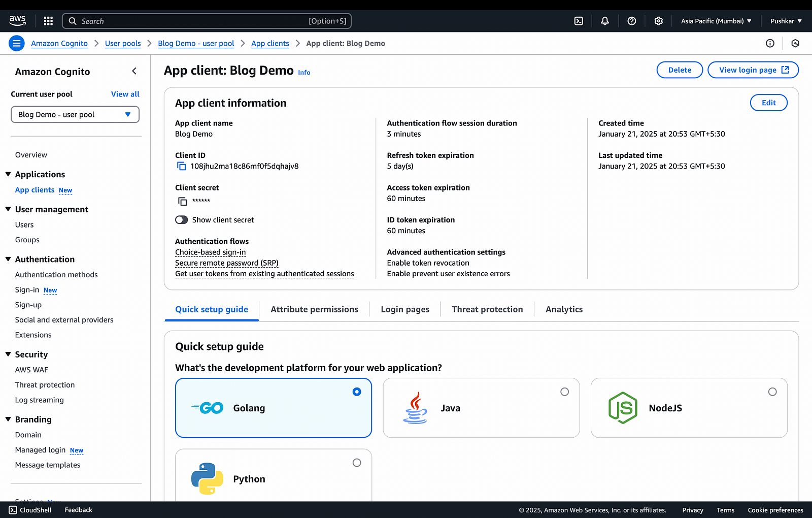812x518 pixels.
Task: Click Secure remote password (SRP) link
Action: click(226, 263)
